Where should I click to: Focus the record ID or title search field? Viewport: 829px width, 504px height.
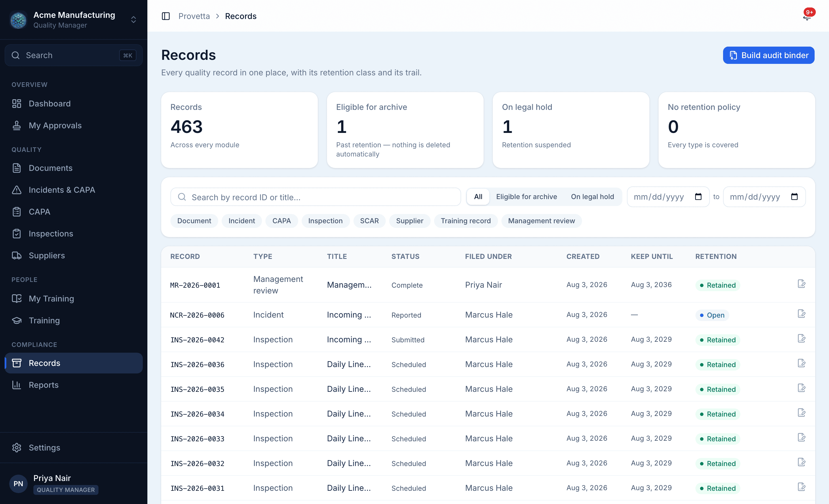click(315, 197)
